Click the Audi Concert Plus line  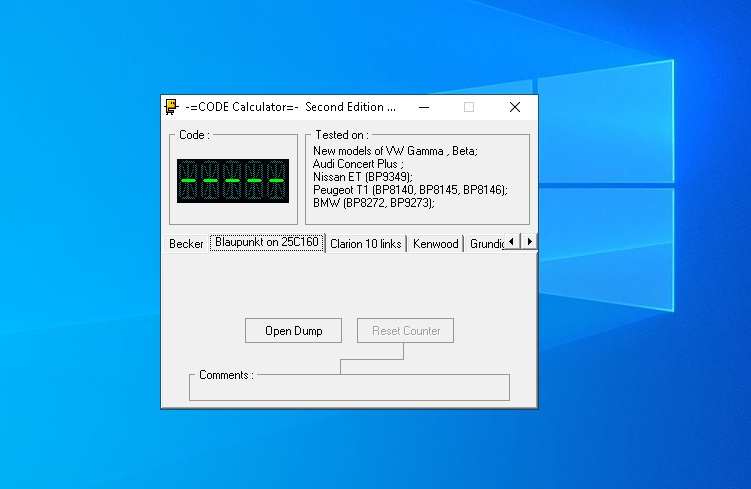click(357, 164)
